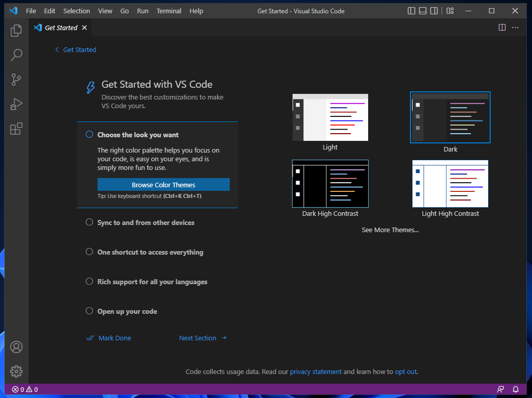This screenshot has height=398, width=532.
Task: Click the errors and warnings status indicator
Action: point(25,389)
